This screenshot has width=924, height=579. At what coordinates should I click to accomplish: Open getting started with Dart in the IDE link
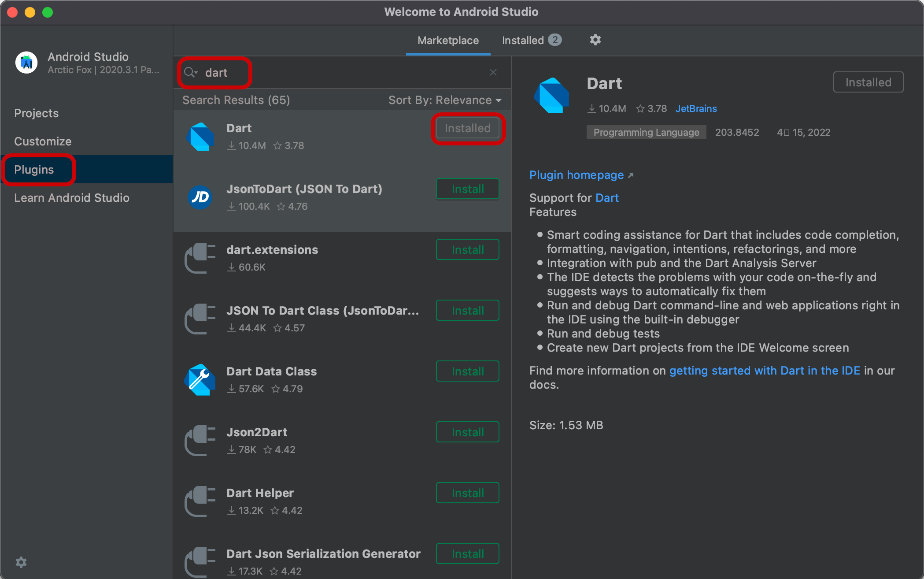point(765,371)
